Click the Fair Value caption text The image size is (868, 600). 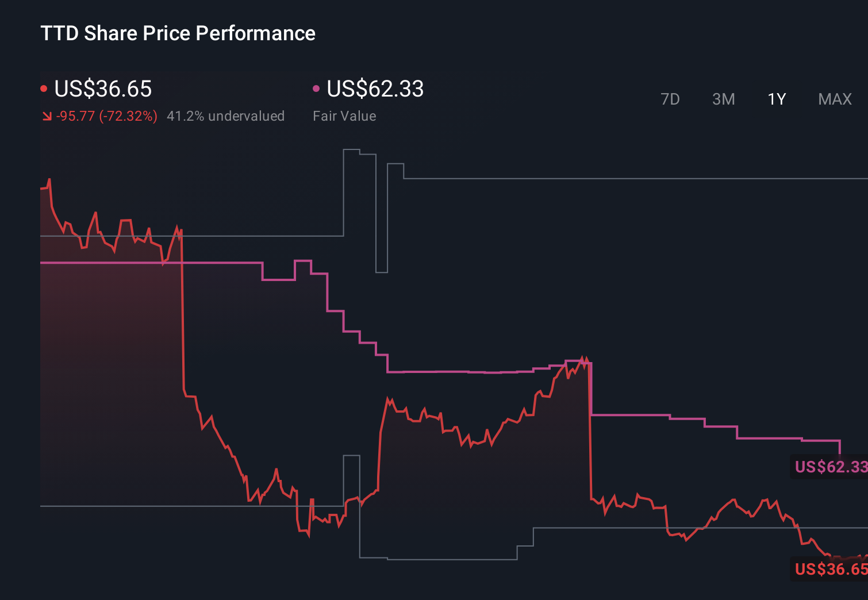click(344, 116)
